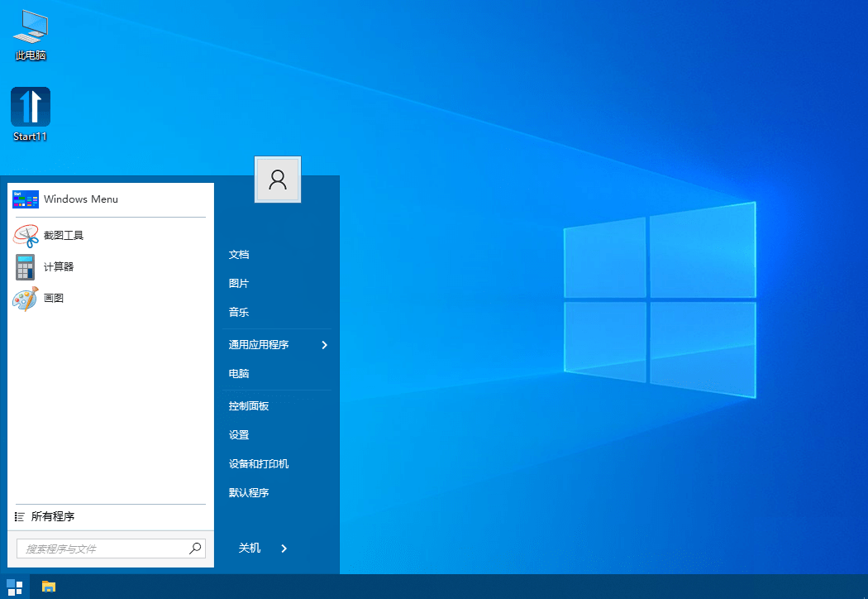Open 控制面板 from the start menu
Image resolution: width=868 pixels, height=599 pixels.
tap(249, 406)
